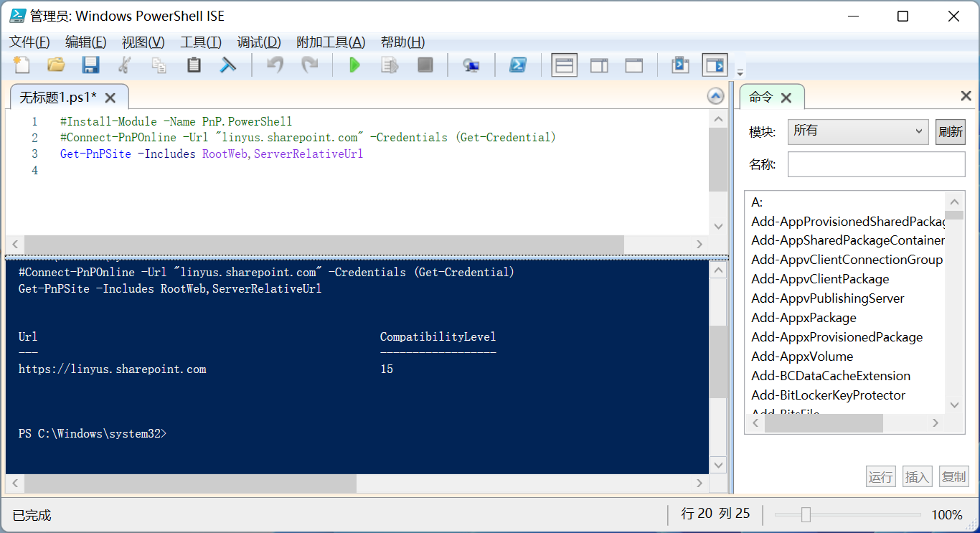This screenshot has height=533, width=980.
Task: Click the Run Selection icon
Action: [x=390, y=65]
